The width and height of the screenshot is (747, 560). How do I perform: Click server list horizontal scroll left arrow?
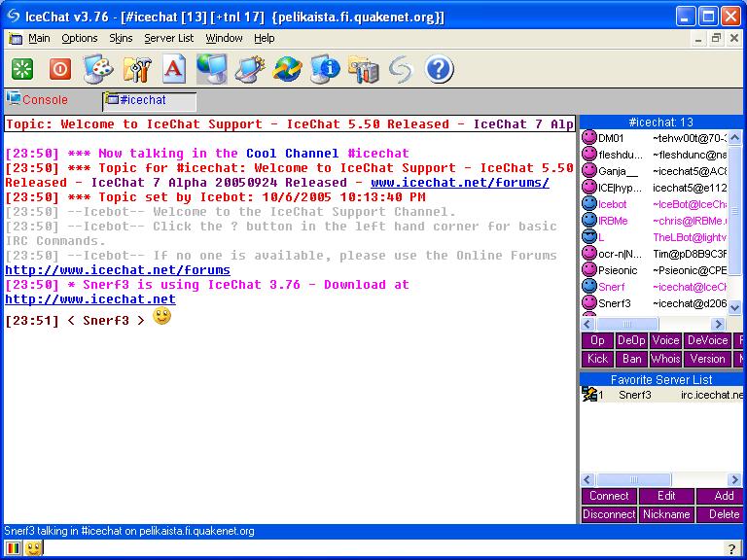587,479
